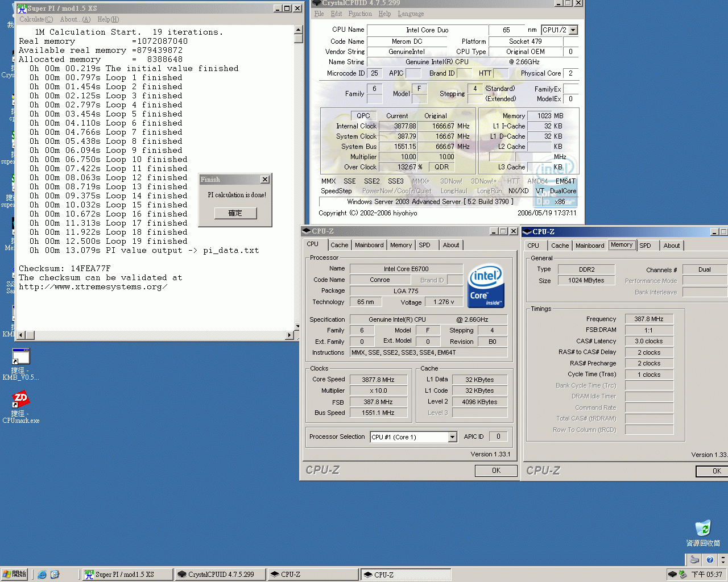728x582 pixels.
Task: Click OK in CPU-Z memory timings window
Action: coord(712,471)
